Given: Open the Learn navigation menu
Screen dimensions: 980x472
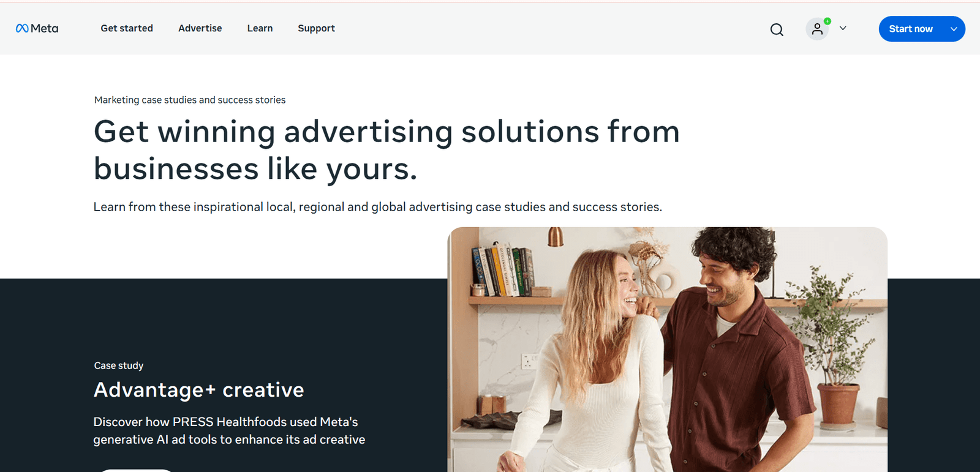Looking at the screenshot, I should point(260,28).
